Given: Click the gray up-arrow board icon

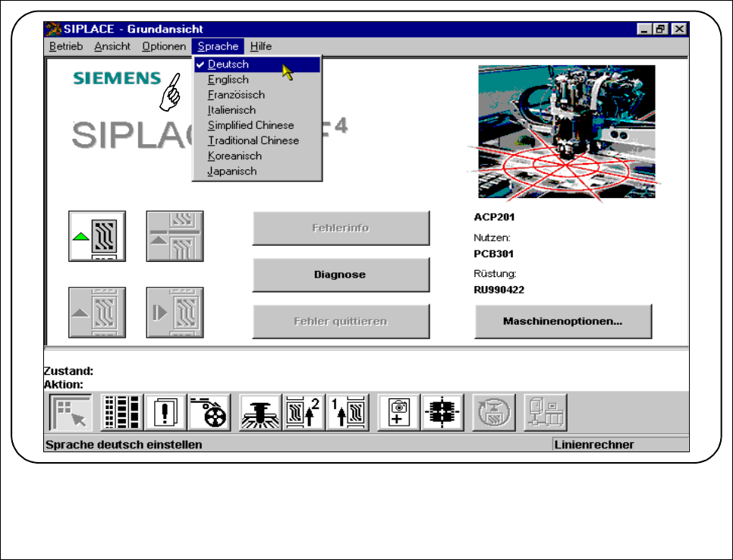Looking at the screenshot, I should pyautogui.click(x=97, y=313).
